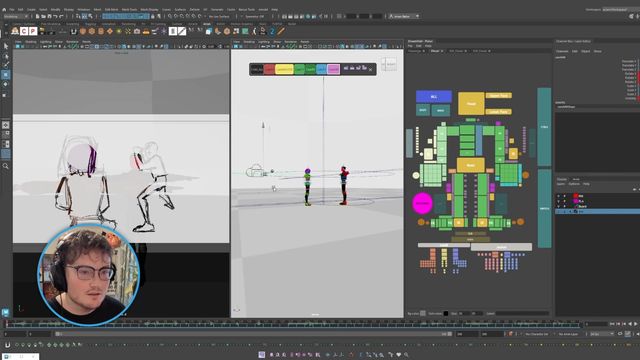The image size is (640, 360).
Task: Open the Channels menu in Channel Box
Action: [x=562, y=51]
